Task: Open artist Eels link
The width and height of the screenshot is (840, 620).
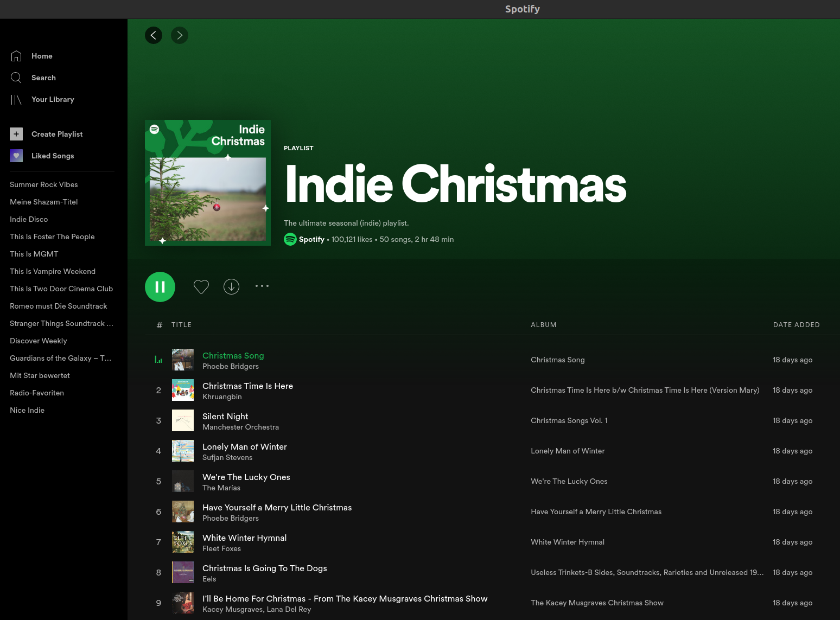Action: 209,579
